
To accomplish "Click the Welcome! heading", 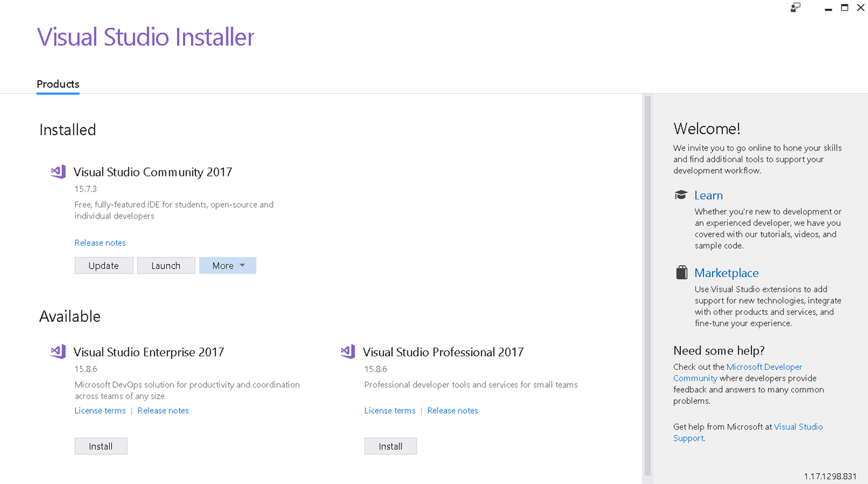I will coord(707,128).
